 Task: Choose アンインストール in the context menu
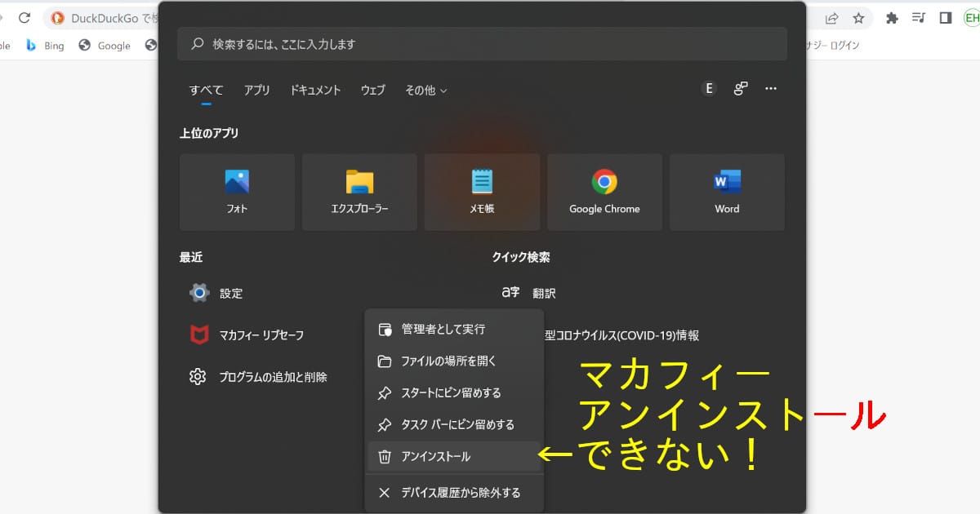(x=435, y=457)
